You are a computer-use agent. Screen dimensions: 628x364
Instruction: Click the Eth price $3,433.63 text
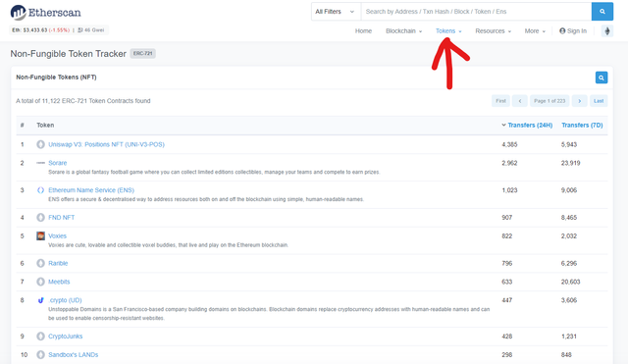[x=40, y=30]
